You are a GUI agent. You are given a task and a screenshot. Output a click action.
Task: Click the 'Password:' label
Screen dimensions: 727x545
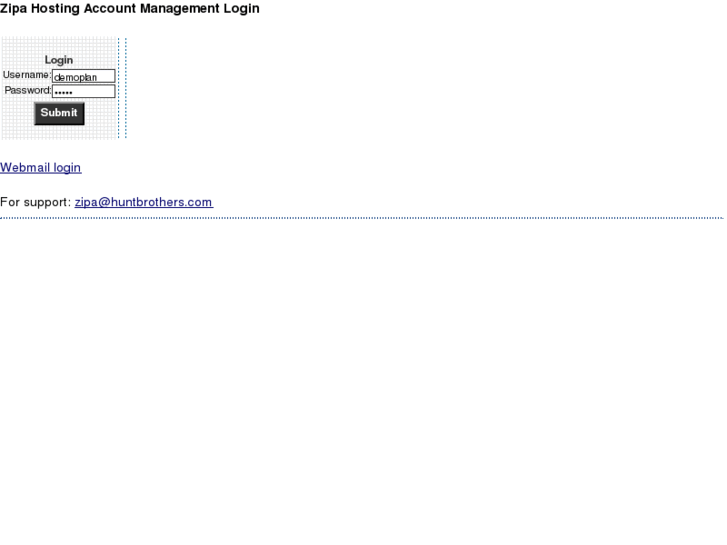pyautogui.click(x=28, y=90)
